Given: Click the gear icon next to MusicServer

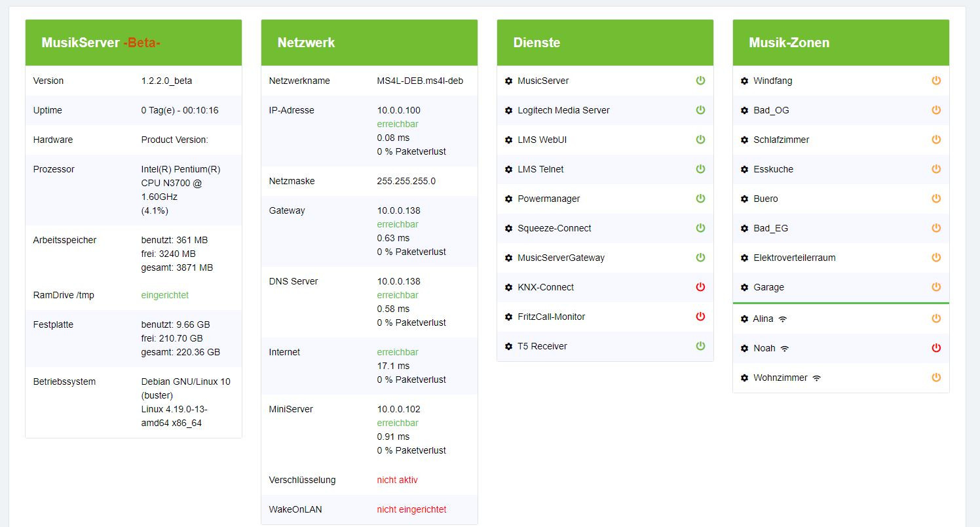Looking at the screenshot, I should (x=508, y=81).
